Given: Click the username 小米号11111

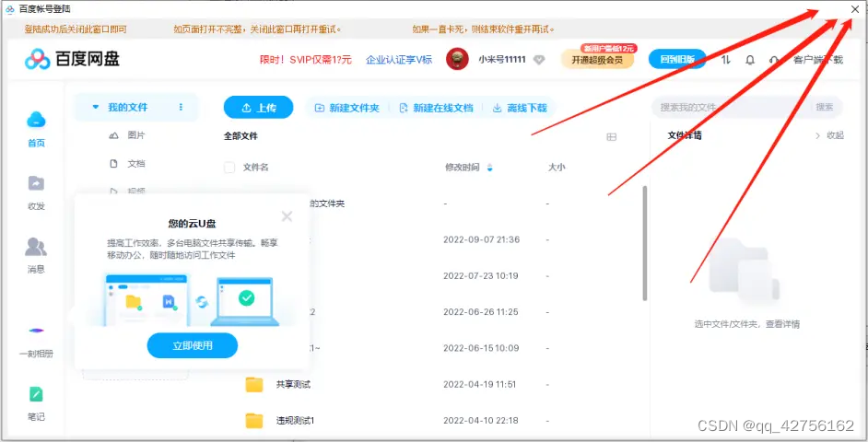Looking at the screenshot, I should [x=502, y=60].
